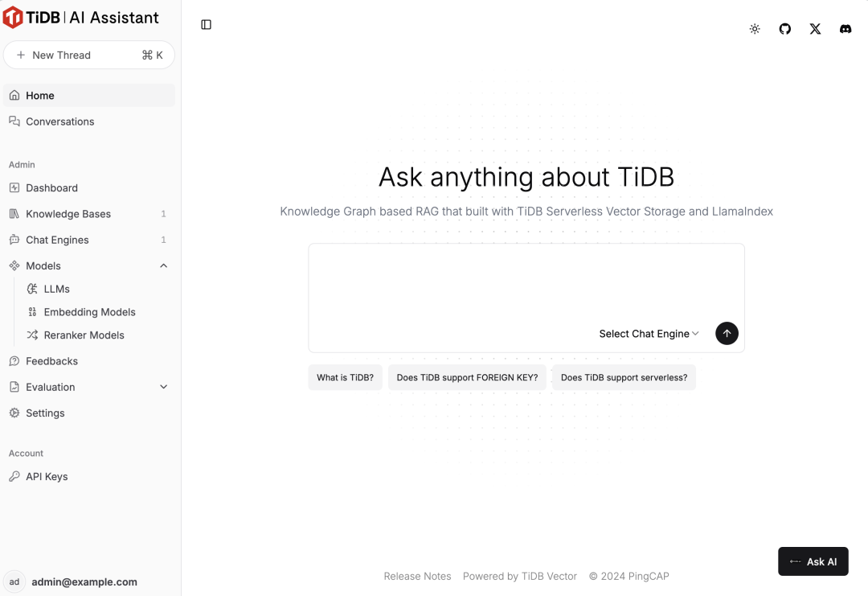
Task: Expand the Evaluation section chevron
Action: click(x=163, y=387)
